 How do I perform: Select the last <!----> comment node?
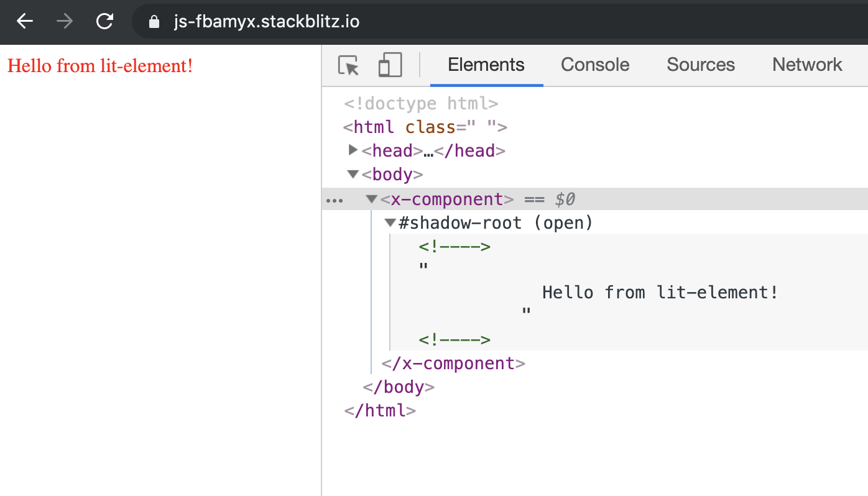455,340
